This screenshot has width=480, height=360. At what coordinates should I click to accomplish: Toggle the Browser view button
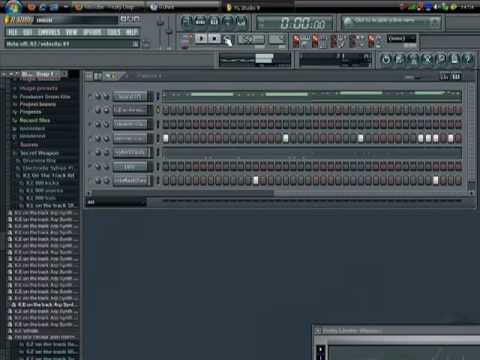coord(227,22)
